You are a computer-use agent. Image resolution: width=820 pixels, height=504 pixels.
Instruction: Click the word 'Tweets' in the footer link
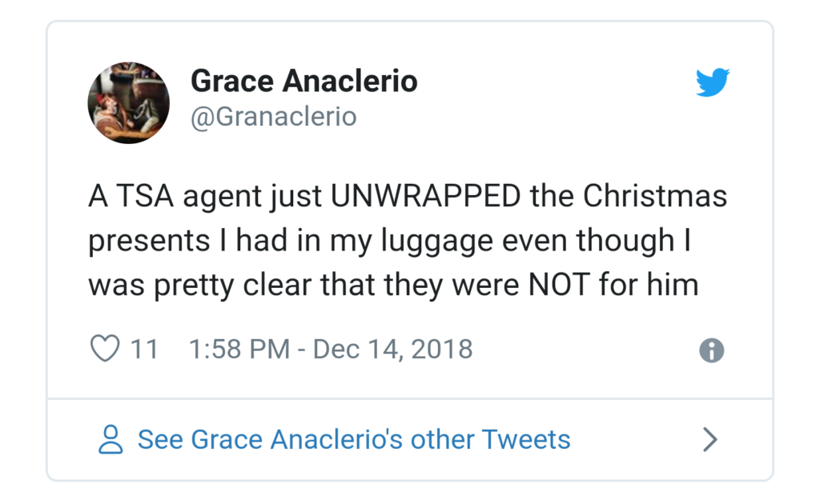[x=525, y=439]
